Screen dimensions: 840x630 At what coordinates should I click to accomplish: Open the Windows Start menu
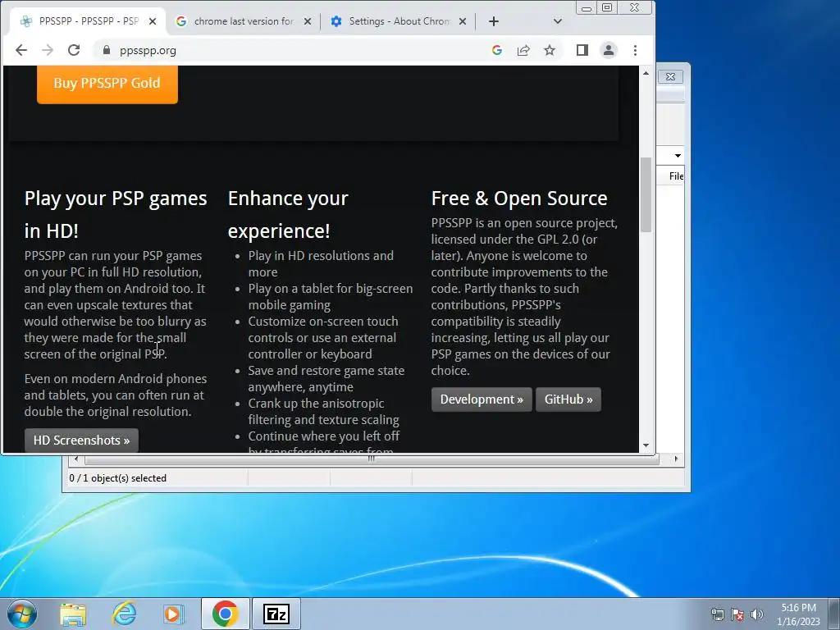pos(22,614)
